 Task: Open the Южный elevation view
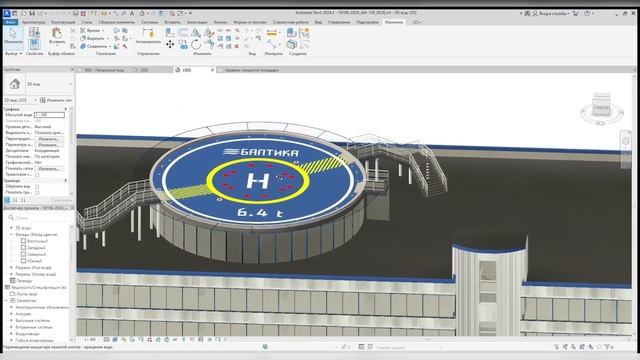tap(34, 261)
